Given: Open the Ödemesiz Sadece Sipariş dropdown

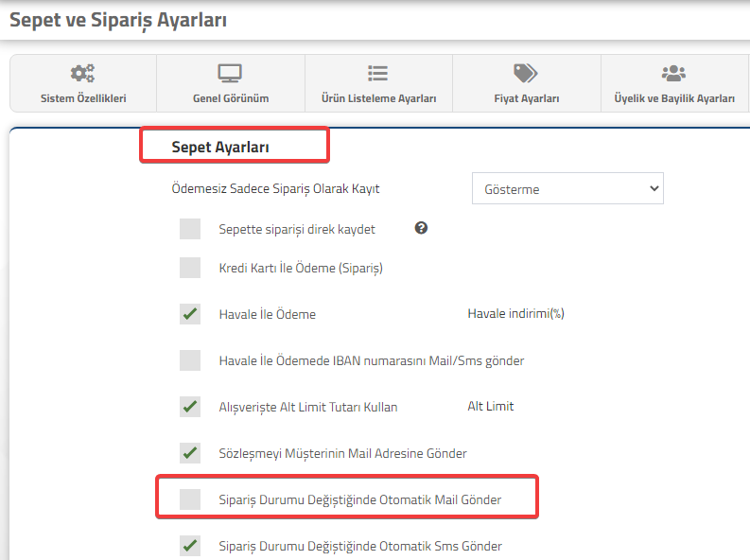Looking at the screenshot, I should pos(567,188).
